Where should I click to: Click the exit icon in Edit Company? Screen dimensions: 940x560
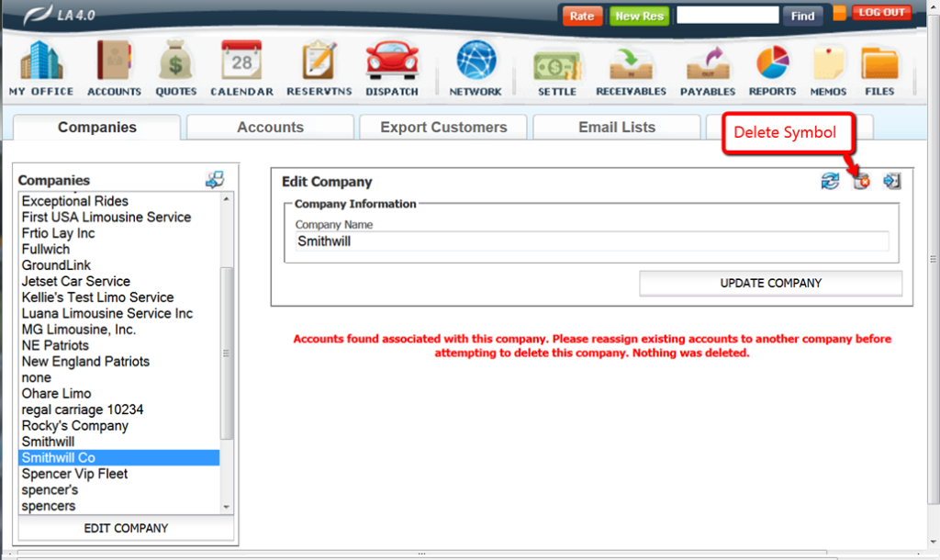891,182
